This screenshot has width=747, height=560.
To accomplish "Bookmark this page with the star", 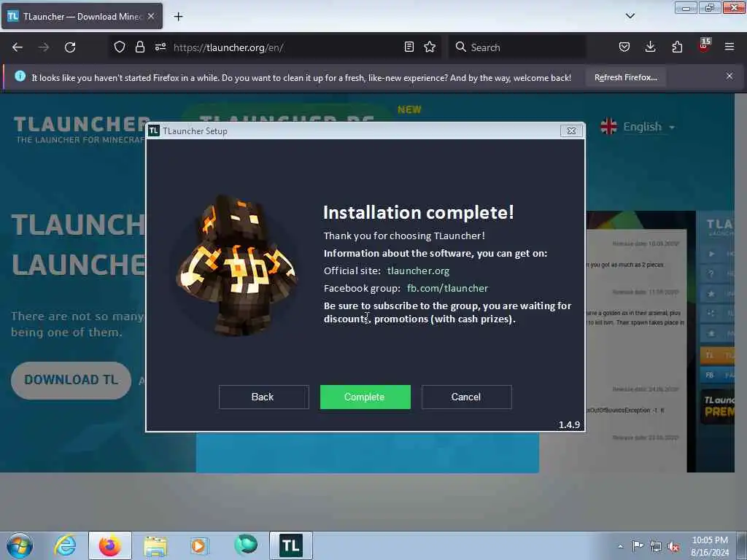I will click(430, 47).
